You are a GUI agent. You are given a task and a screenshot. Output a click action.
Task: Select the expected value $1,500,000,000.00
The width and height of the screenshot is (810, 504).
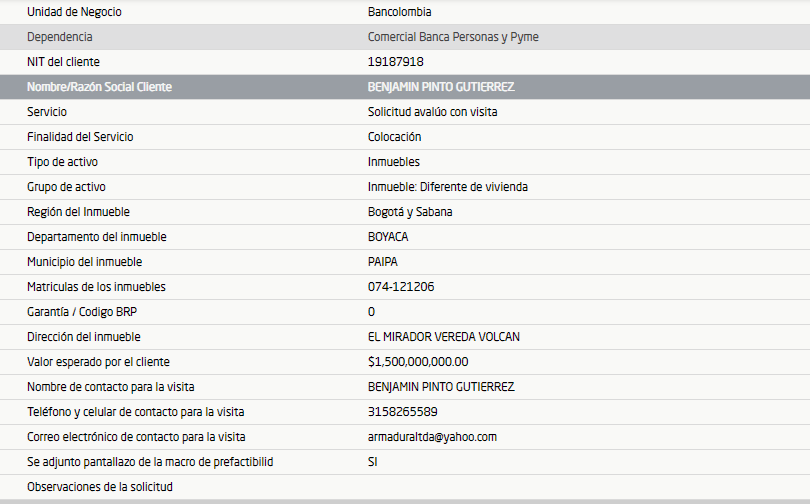click(x=418, y=362)
